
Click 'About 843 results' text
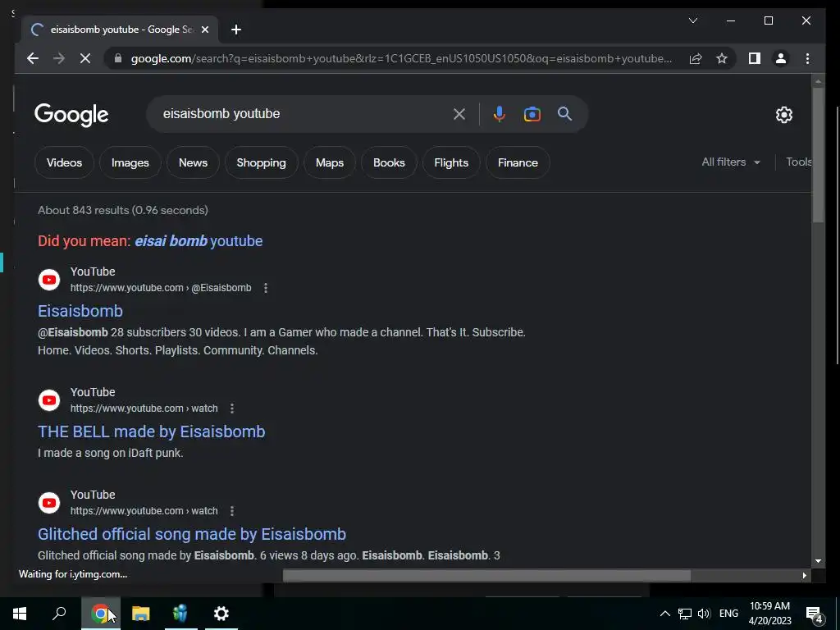pyautogui.click(x=123, y=210)
